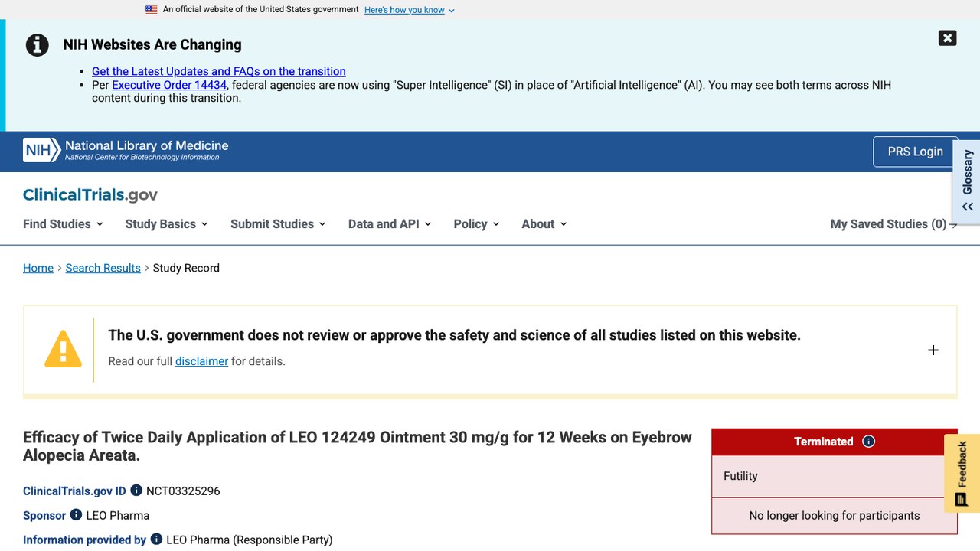
Task: Open Get the Latest Updates and FAQs link
Action: pos(219,71)
